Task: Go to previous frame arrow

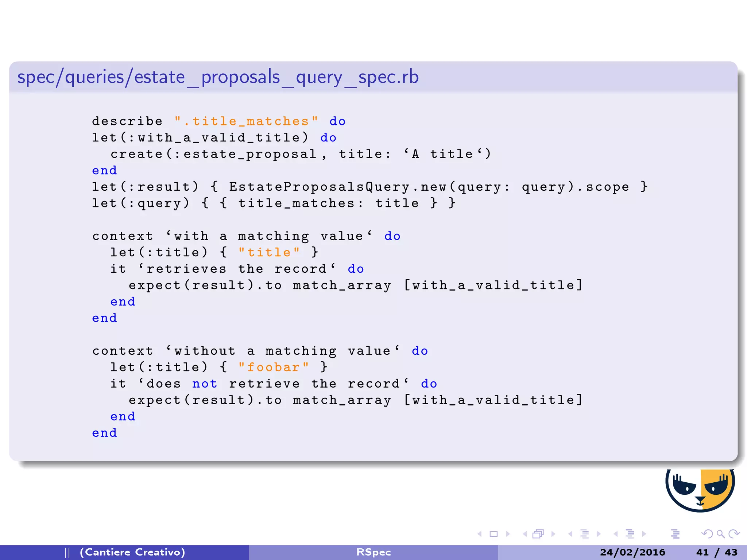Action: (525, 534)
